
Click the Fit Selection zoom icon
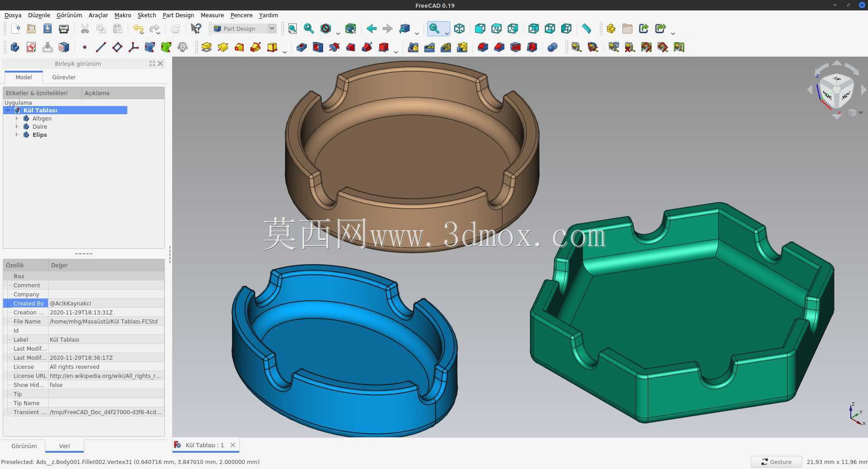pyautogui.click(x=309, y=29)
